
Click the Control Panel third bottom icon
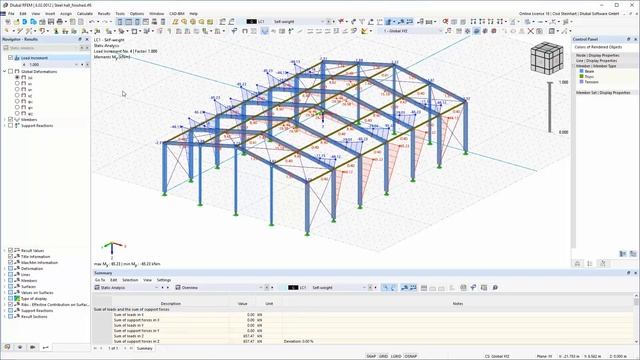[602, 264]
